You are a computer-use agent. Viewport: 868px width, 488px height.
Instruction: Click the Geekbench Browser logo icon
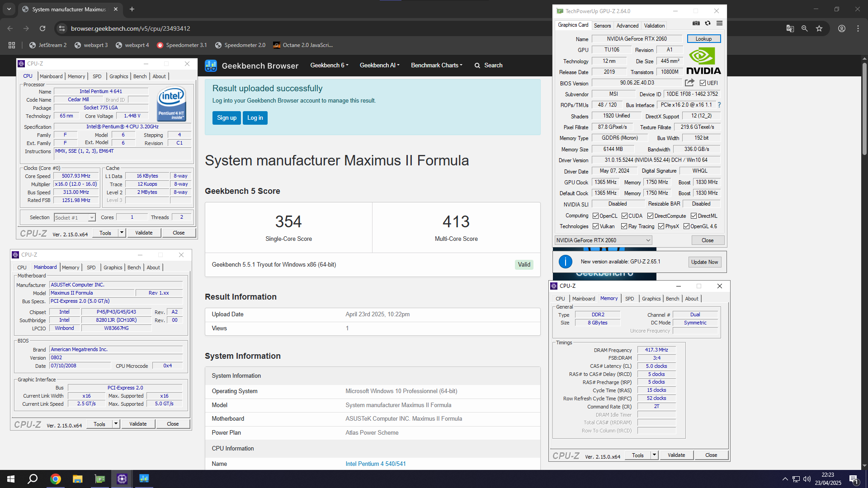click(211, 66)
